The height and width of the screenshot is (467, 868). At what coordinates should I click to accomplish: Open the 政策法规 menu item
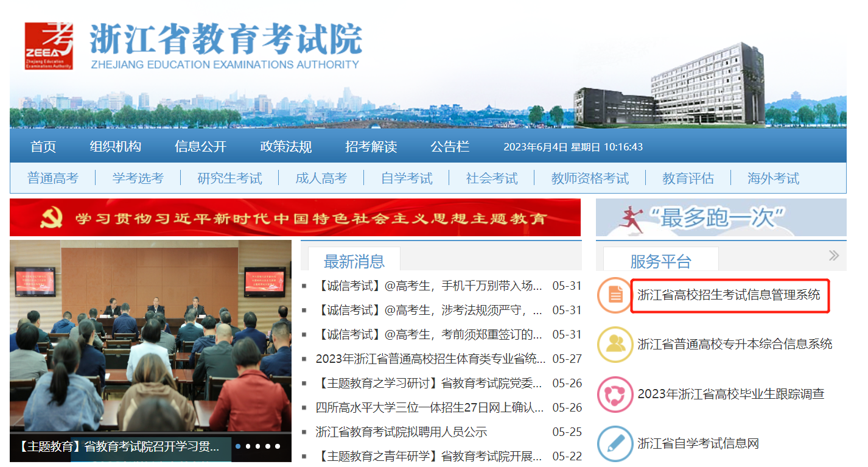pyautogui.click(x=286, y=147)
